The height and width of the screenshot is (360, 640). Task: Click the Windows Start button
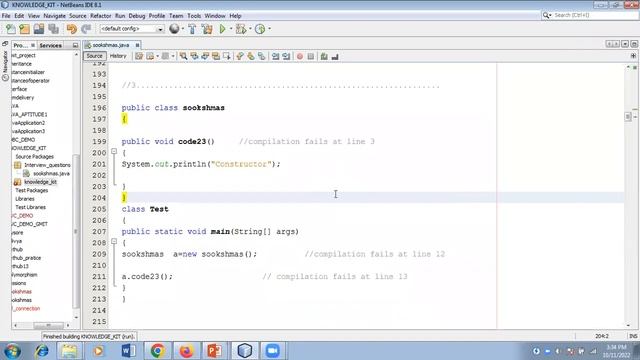pyautogui.click(x=12, y=351)
